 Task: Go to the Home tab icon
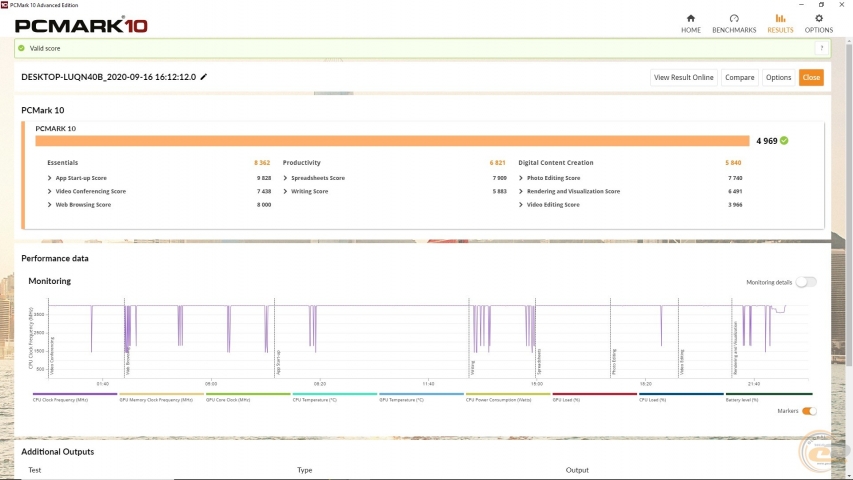(690, 19)
